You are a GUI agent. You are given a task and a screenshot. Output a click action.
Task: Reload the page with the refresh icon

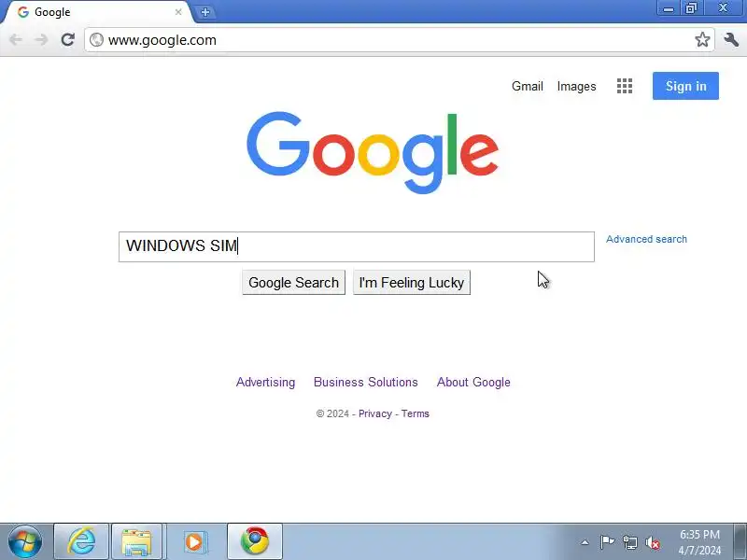pyautogui.click(x=67, y=39)
